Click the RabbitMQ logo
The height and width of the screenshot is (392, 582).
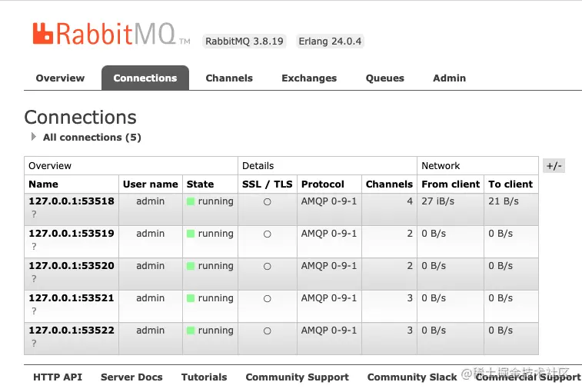coord(111,34)
